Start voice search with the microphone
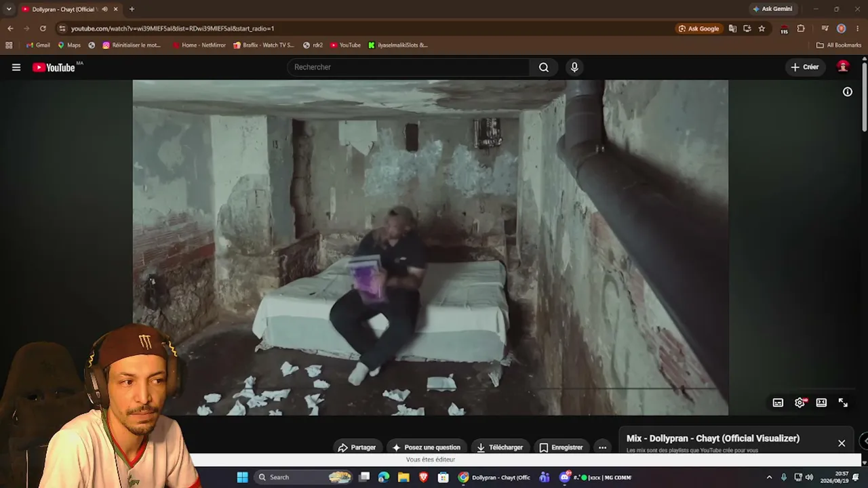This screenshot has height=488, width=868. tap(574, 67)
